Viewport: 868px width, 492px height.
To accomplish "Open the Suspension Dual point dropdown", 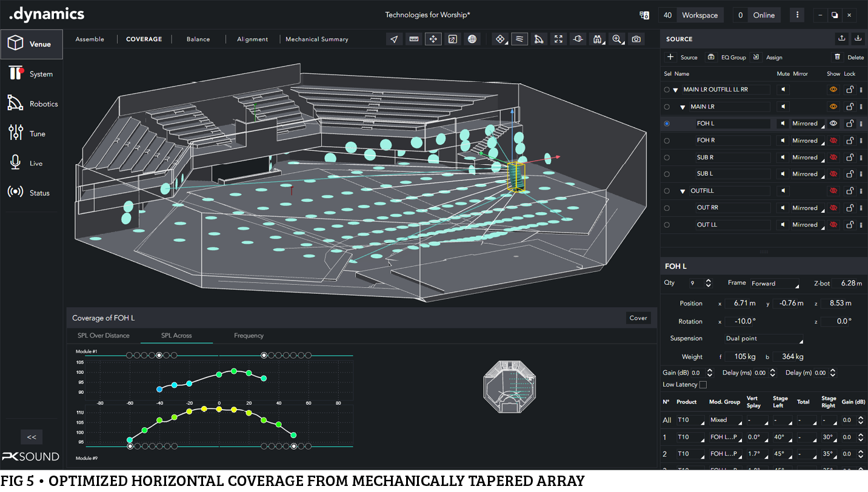I will [764, 339].
